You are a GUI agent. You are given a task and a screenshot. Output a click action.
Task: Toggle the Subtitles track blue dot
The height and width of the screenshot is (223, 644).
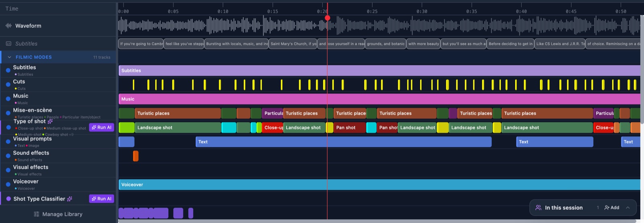[8, 70]
